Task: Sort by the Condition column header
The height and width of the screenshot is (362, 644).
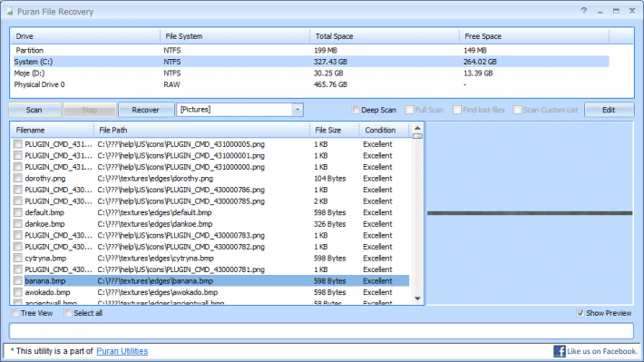Action: coord(384,130)
